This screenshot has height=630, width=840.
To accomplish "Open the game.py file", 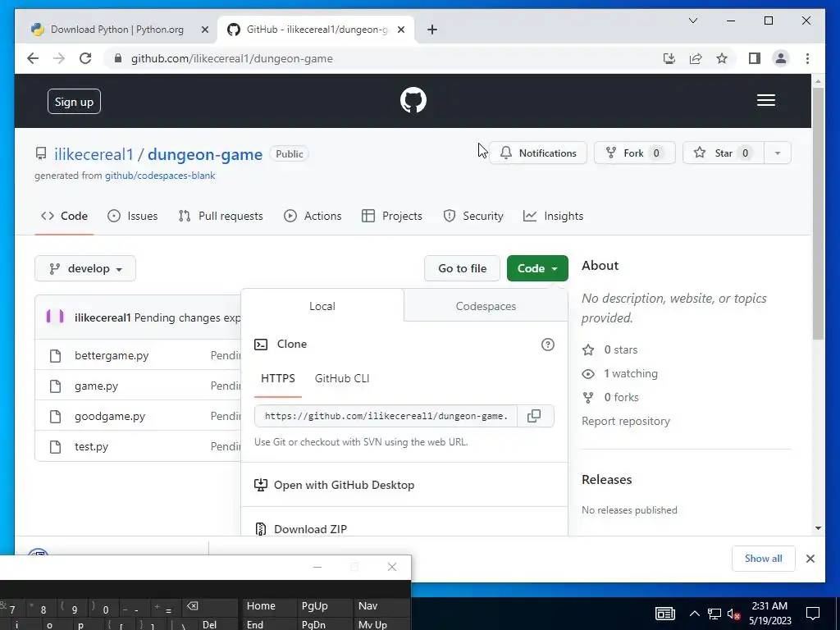I will 97,386.
